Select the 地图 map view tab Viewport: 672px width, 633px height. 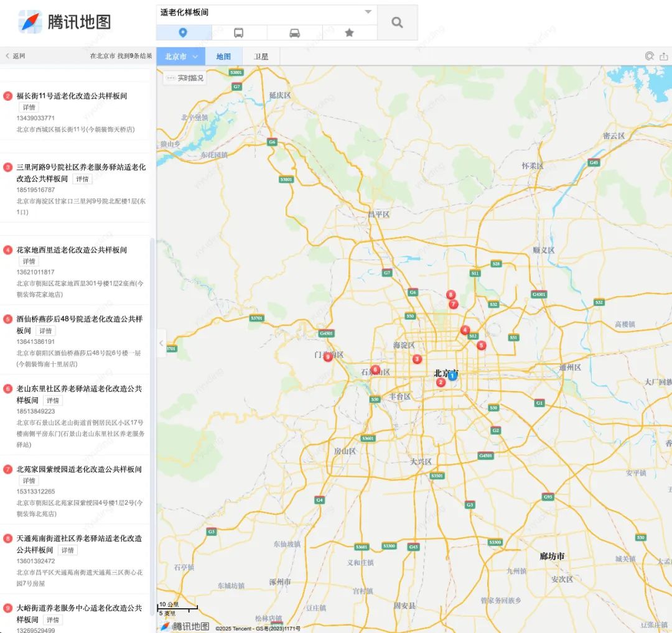point(223,57)
